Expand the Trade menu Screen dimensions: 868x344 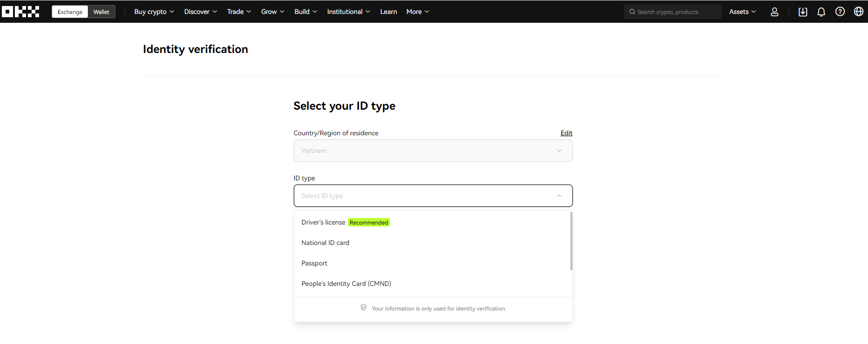point(239,12)
